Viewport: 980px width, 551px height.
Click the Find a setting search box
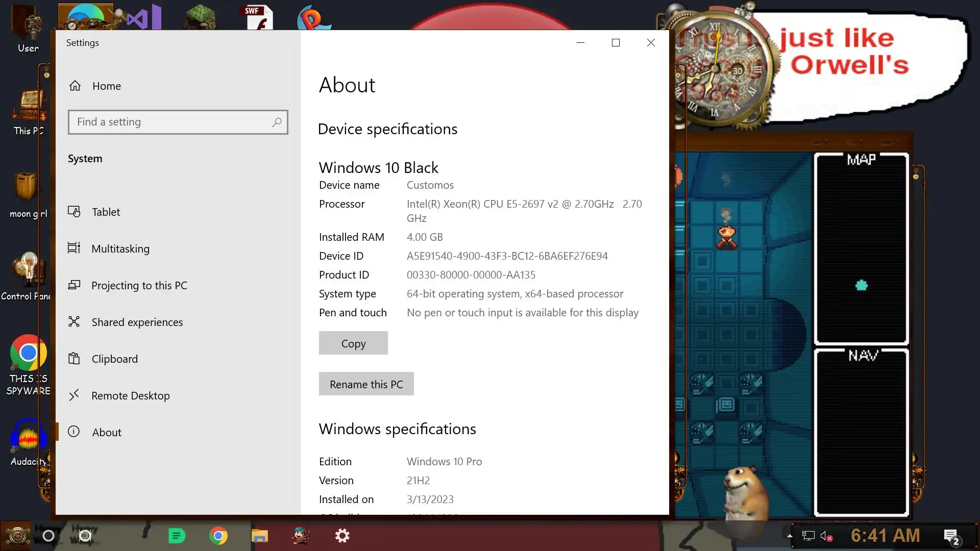pyautogui.click(x=174, y=122)
